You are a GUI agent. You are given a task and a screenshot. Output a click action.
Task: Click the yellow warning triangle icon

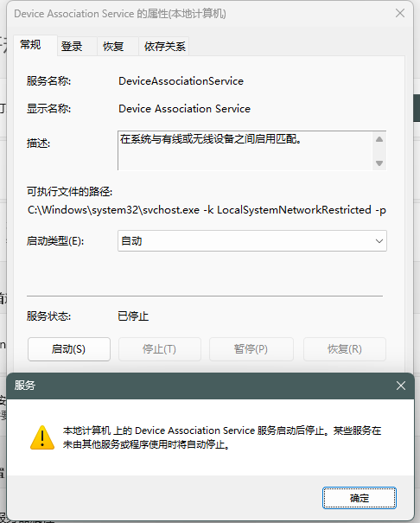pyautogui.click(x=42, y=437)
